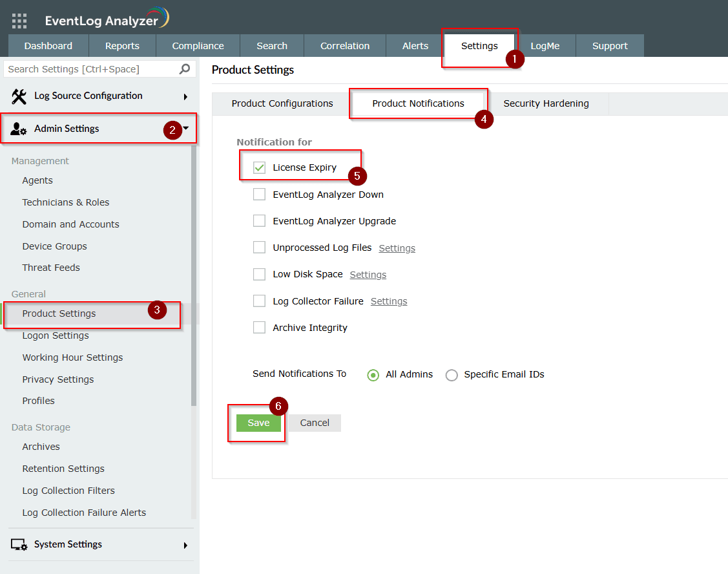Select the Settings tab
The image size is (728, 574).
479,45
